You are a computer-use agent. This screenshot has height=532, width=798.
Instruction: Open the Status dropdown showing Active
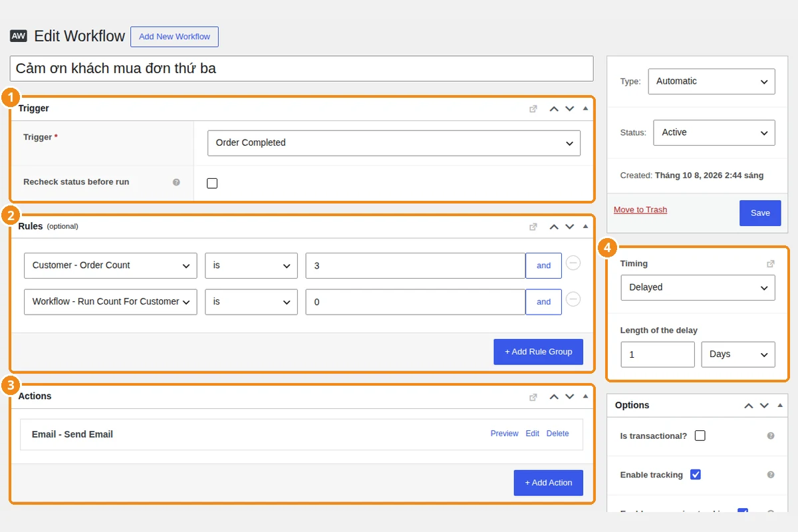pyautogui.click(x=714, y=132)
